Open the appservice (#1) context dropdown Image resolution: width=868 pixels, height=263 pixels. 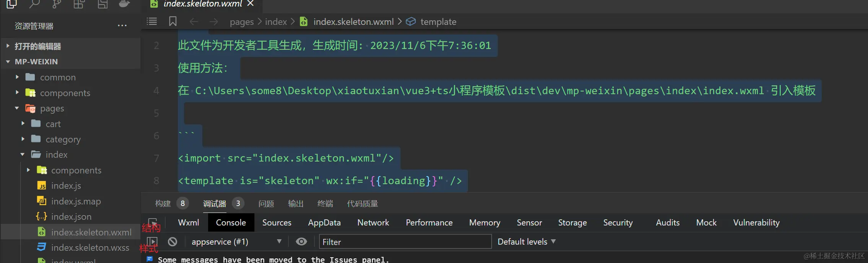tap(237, 242)
